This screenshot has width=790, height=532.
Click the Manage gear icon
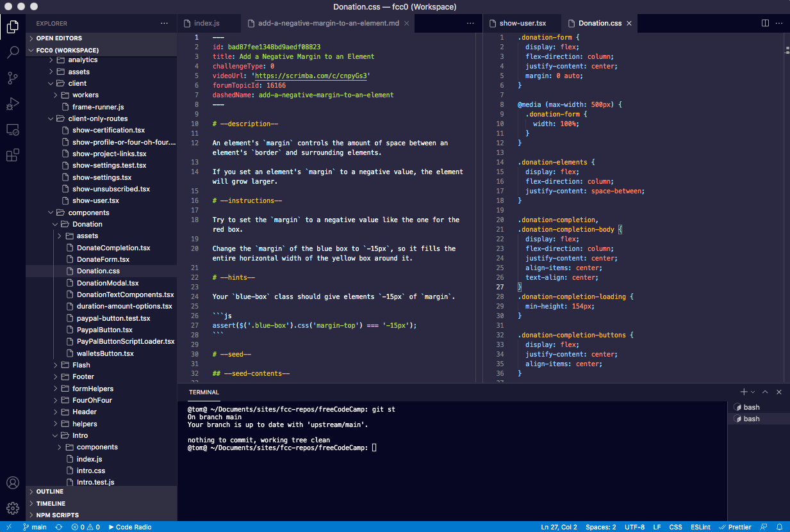[13, 508]
